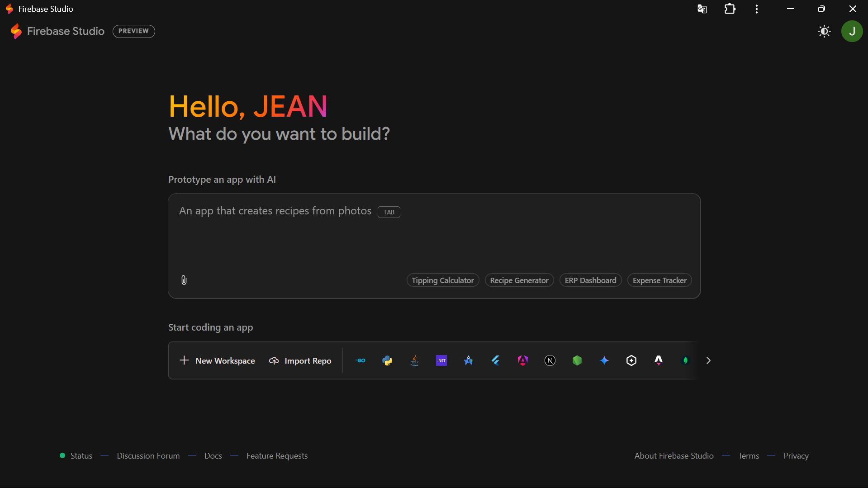This screenshot has width=868, height=488.
Task: Open the Node.js green hexagon template
Action: (x=577, y=360)
